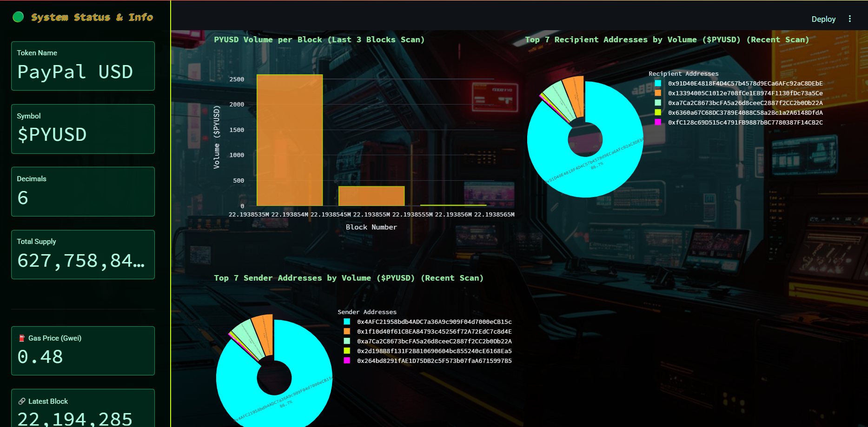Click the PYUSD Volume per Block title
This screenshot has width=868, height=427.
[319, 39]
